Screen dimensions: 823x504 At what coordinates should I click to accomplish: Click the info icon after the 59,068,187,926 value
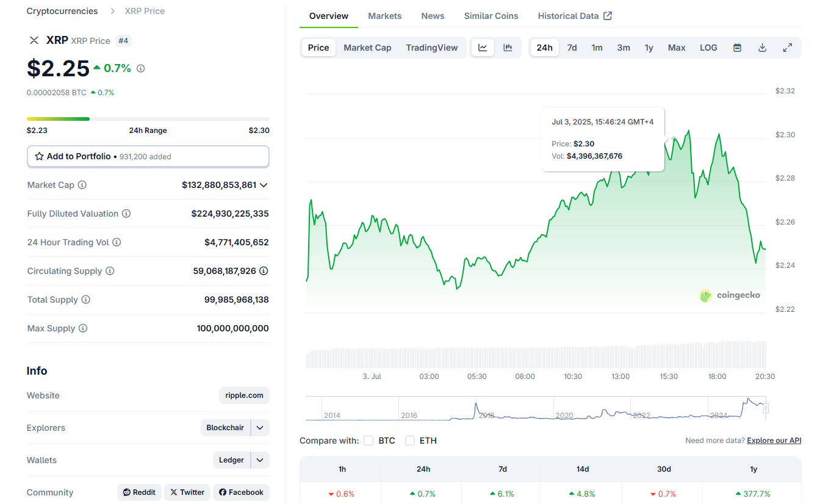click(264, 271)
